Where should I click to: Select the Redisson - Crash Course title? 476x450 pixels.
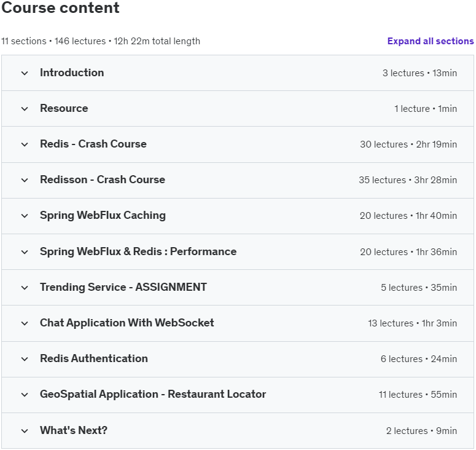coord(103,180)
